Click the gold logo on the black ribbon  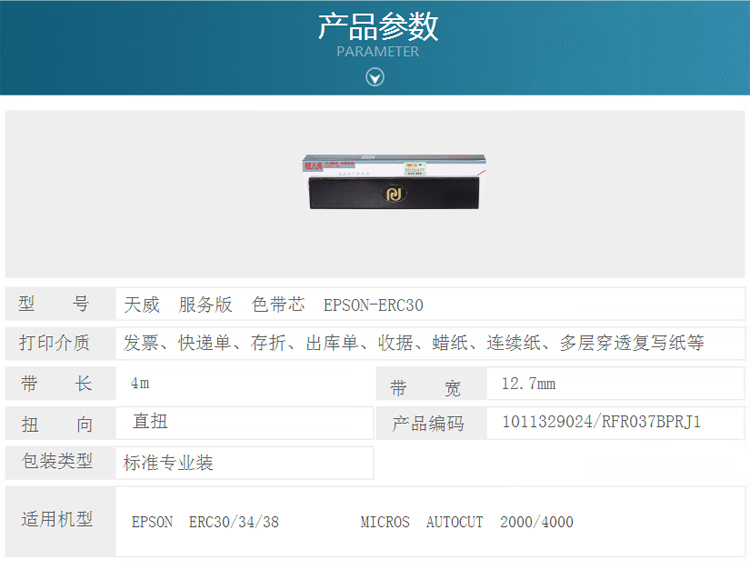pyautogui.click(x=394, y=194)
